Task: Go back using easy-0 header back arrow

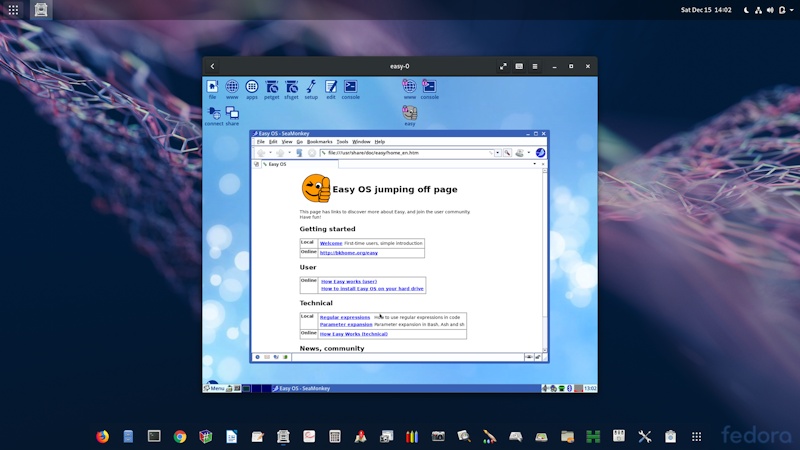Action: pyautogui.click(x=213, y=66)
